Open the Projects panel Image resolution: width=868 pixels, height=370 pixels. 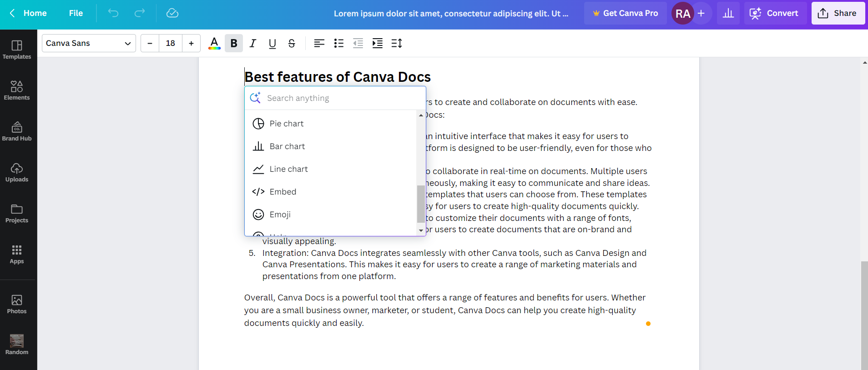point(17,214)
